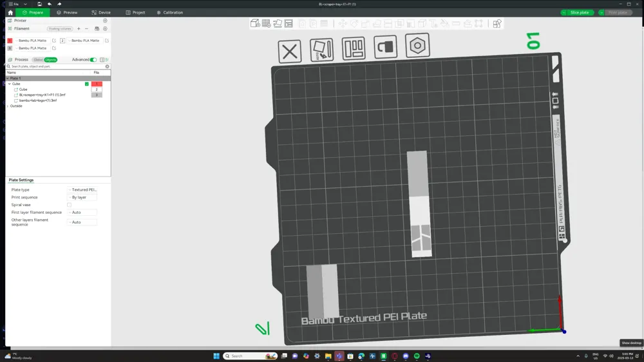Switch to the Device tab
The height and width of the screenshot is (362, 644).
point(101,13)
